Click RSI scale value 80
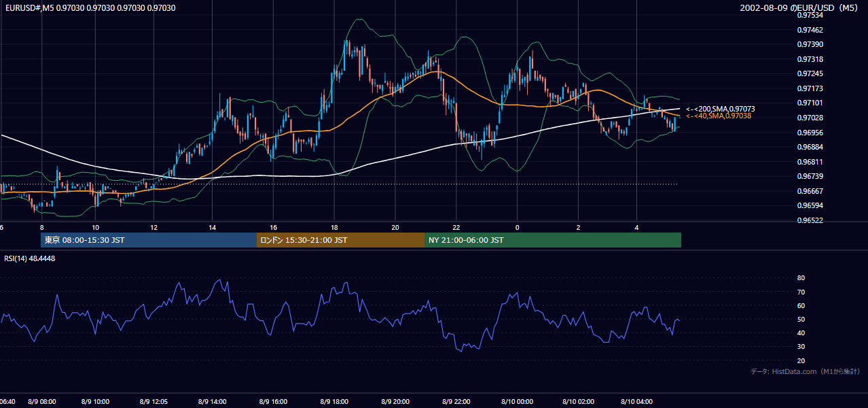The height and width of the screenshot is (408, 868). coord(801,278)
